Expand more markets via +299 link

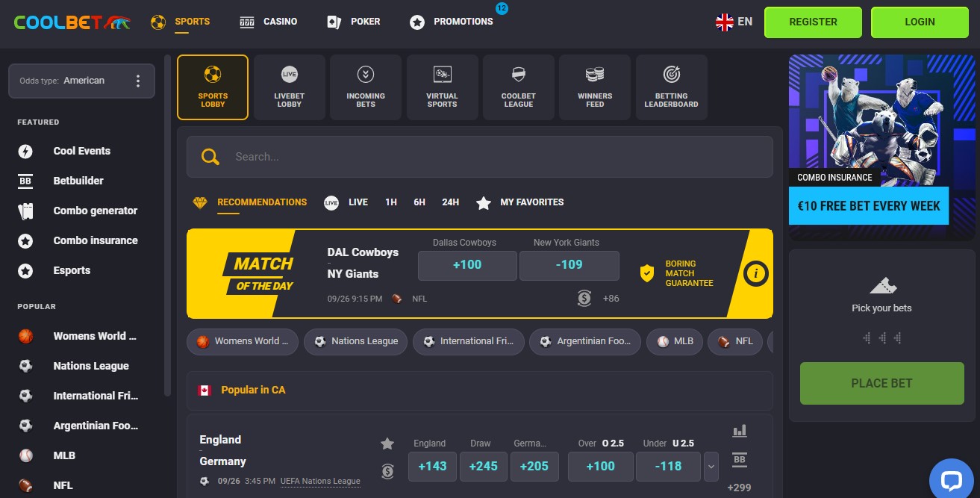pyautogui.click(x=739, y=486)
